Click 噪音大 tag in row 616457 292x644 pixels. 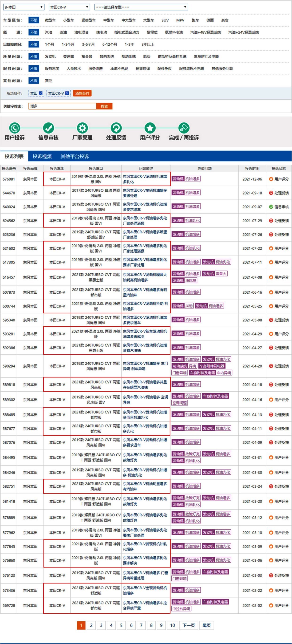point(221,274)
